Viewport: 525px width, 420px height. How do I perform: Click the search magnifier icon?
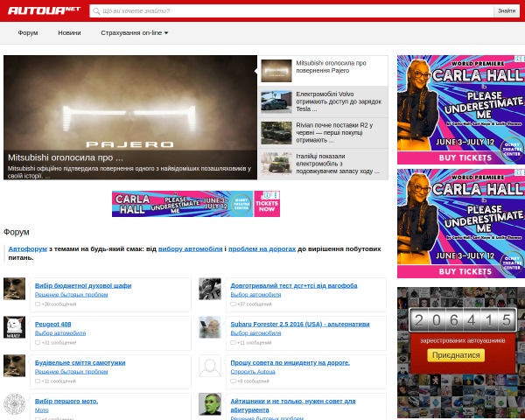point(96,11)
